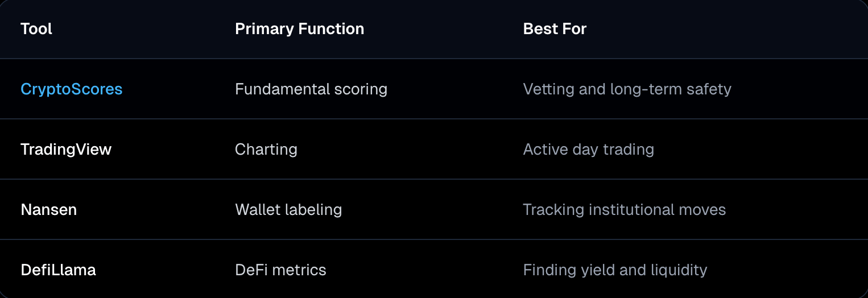Click the Charting function cell
This screenshot has width=868, height=298.
click(266, 150)
